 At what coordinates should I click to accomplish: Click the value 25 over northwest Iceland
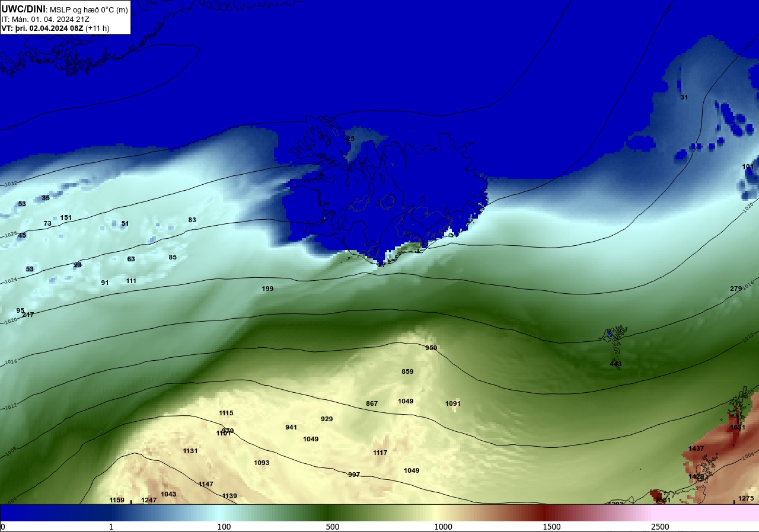tap(350, 139)
